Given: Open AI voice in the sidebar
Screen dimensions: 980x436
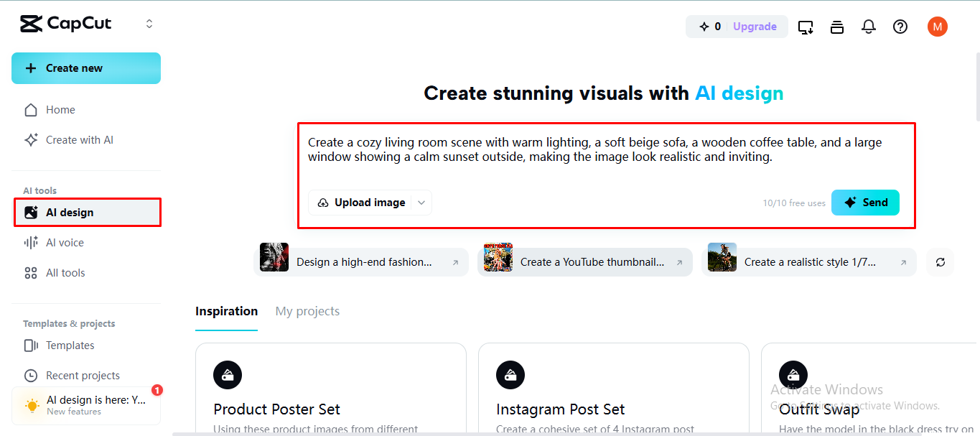Looking at the screenshot, I should point(65,243).
